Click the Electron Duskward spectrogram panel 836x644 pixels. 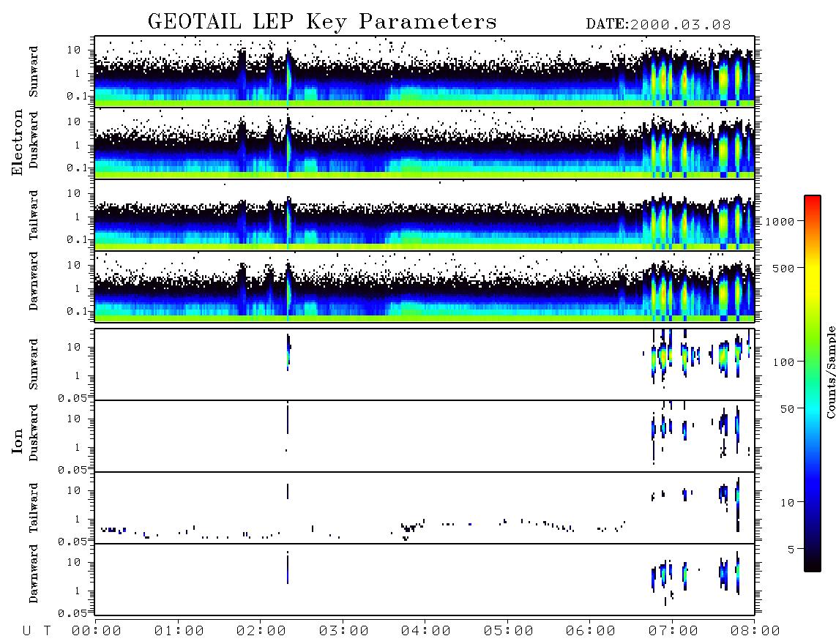(425, 143)
